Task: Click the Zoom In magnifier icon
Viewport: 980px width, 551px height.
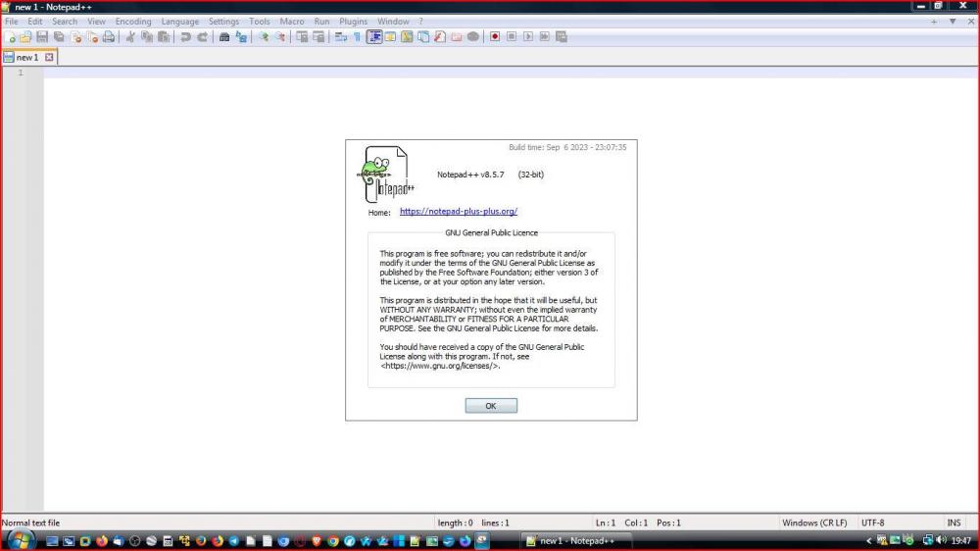Action: 263,37
